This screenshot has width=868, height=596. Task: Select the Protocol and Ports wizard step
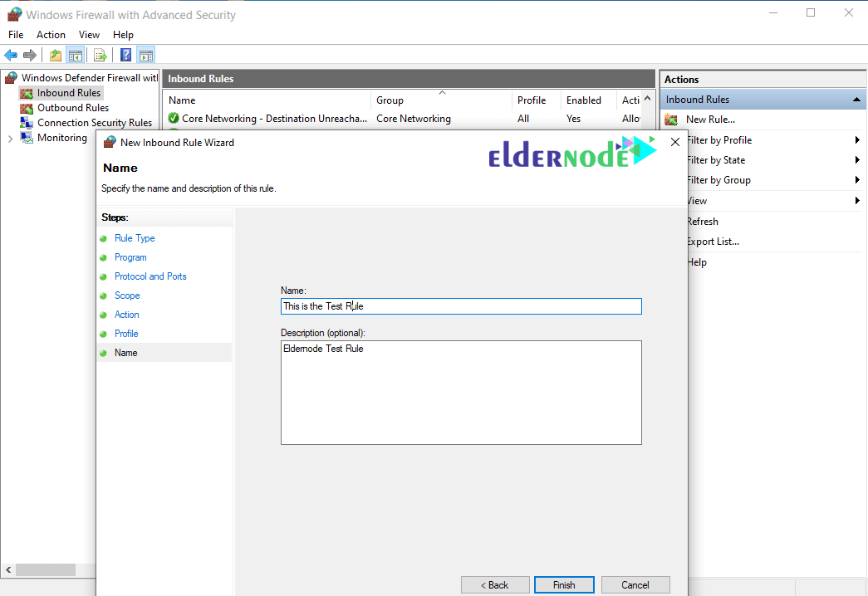pyautogui.click(x=150, y=276)
